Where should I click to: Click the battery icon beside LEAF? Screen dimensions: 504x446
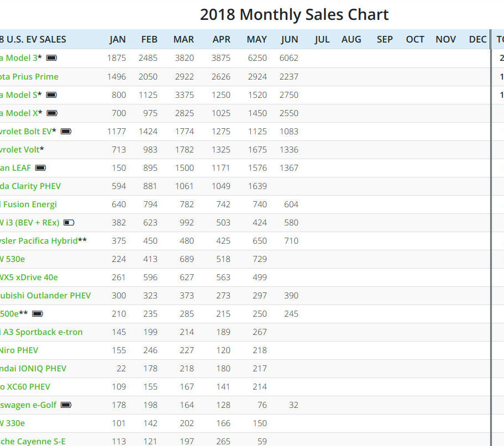pyautogui.click(x=41, y=168)
